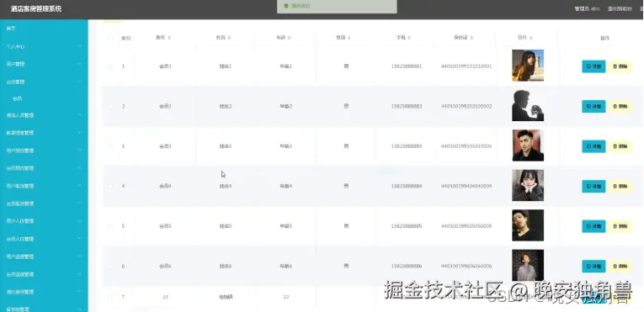Expand the 用户管理 sidebar chevron
The width and height of the screenshot is (644, 312).
[x=79, y=64]
